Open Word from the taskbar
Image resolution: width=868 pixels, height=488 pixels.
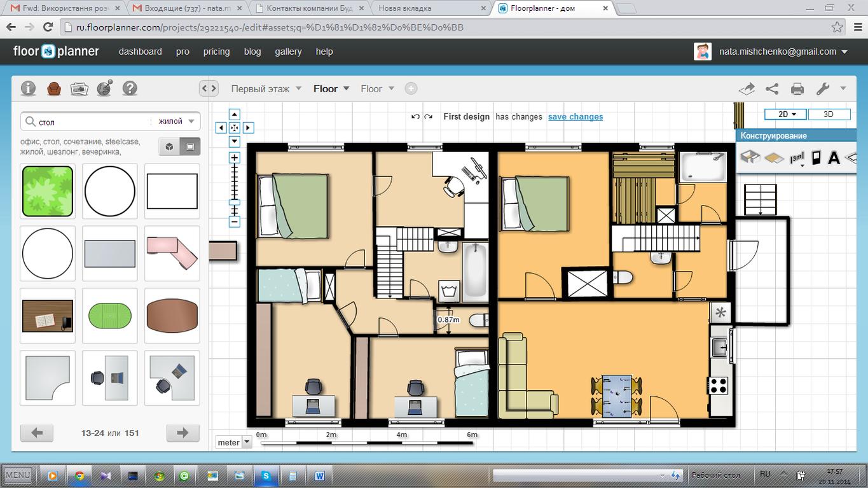[x=319, y=475]
